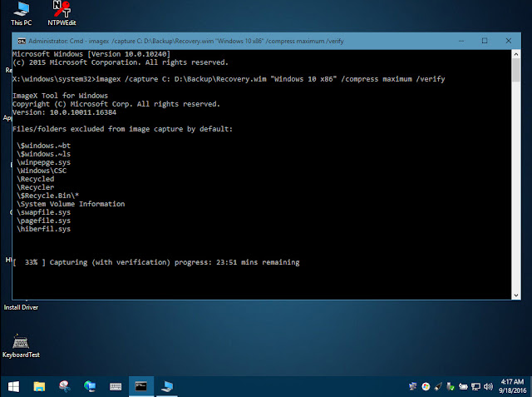This screenshot has width=532, height=397.
Task: Open the network tray icon
Action: 475,386
